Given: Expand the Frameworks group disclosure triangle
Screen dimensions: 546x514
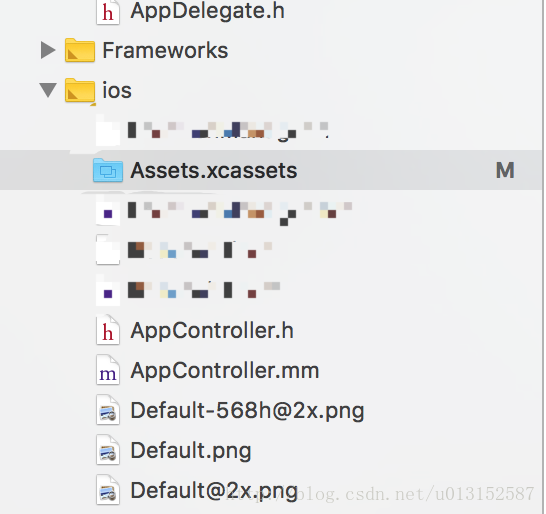Looking at the screenshot, I should (48, 50).
